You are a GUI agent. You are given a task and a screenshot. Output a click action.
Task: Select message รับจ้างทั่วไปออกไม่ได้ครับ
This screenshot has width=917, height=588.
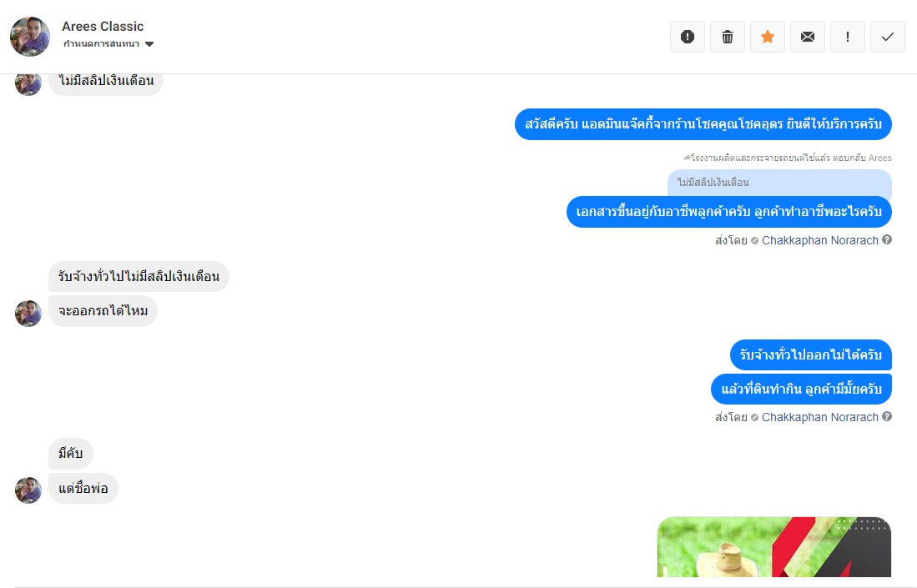810,354
